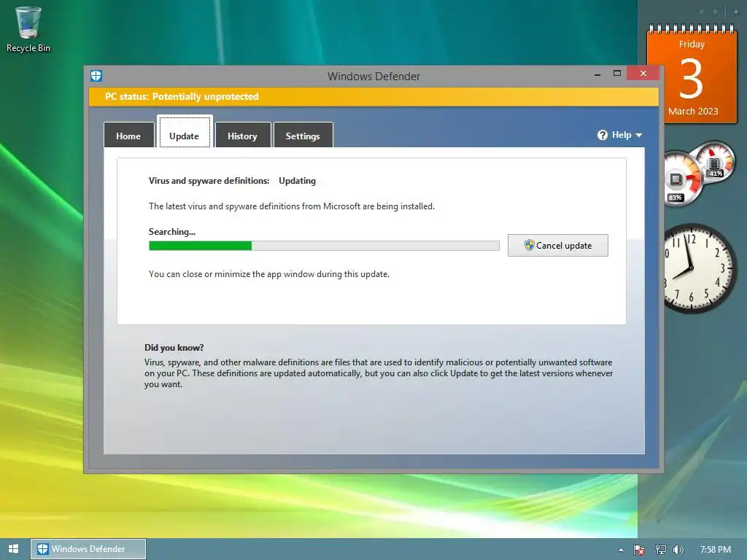Click the CPU meter gadget showing 83%
Viewport: 747px width, 560px height.
(681, 179)
